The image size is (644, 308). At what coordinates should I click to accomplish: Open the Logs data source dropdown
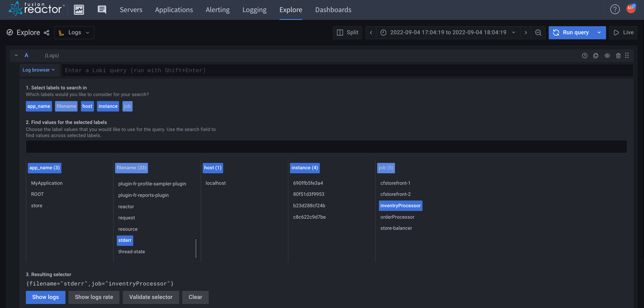click(74, 33)
